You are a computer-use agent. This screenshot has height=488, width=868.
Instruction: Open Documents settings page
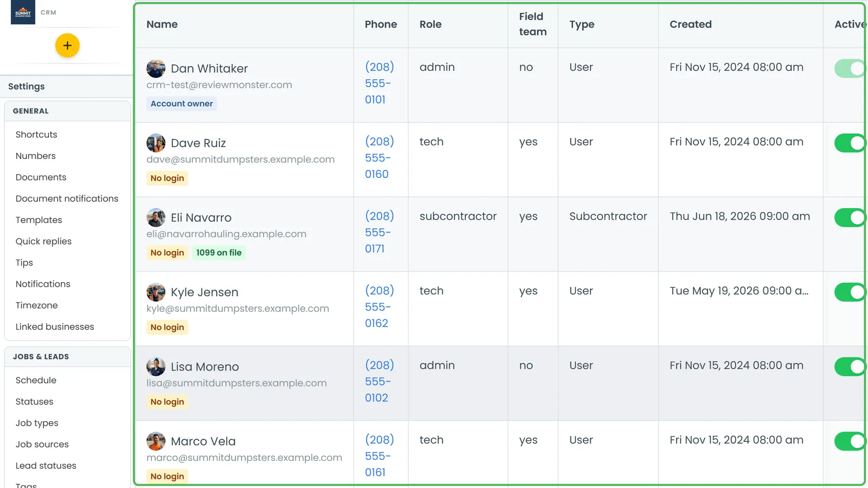41,177
